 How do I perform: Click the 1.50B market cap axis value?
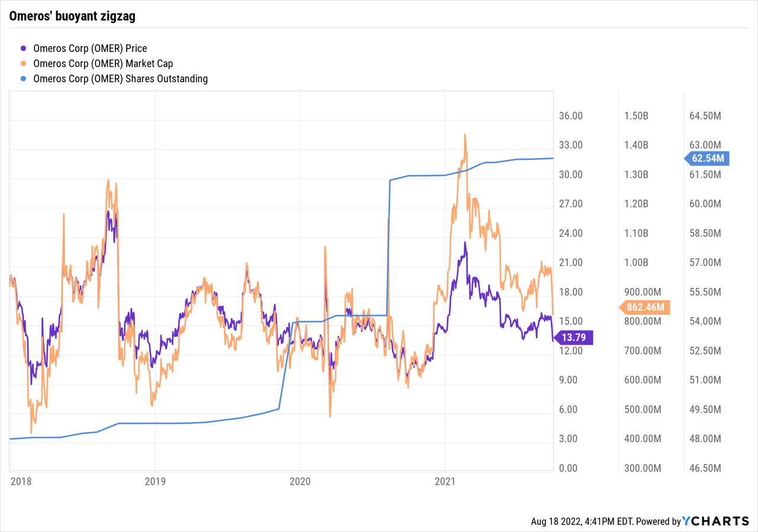[x=636, y=116]
